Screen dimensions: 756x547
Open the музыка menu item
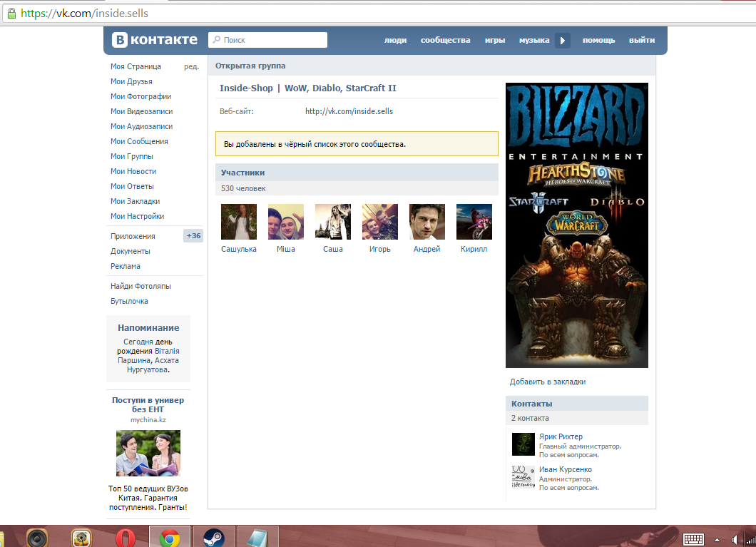tap(534, 40)
